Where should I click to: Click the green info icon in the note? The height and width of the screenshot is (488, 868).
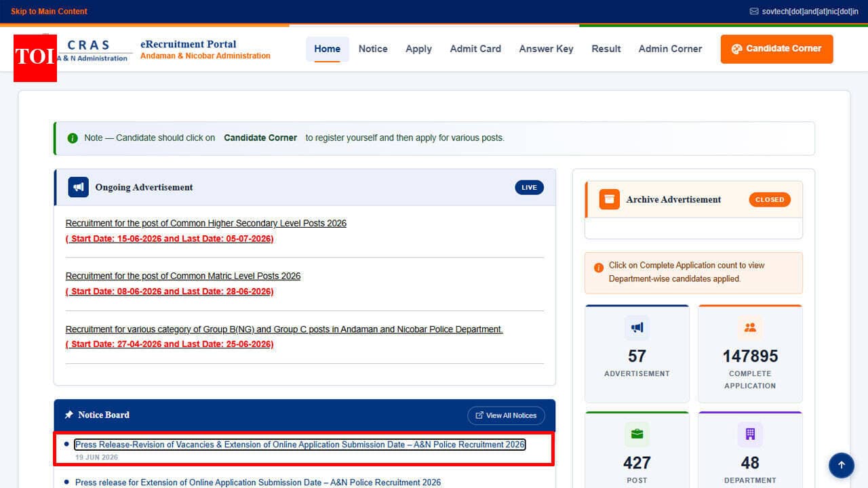pyautogui.click(x=73, y=138)
